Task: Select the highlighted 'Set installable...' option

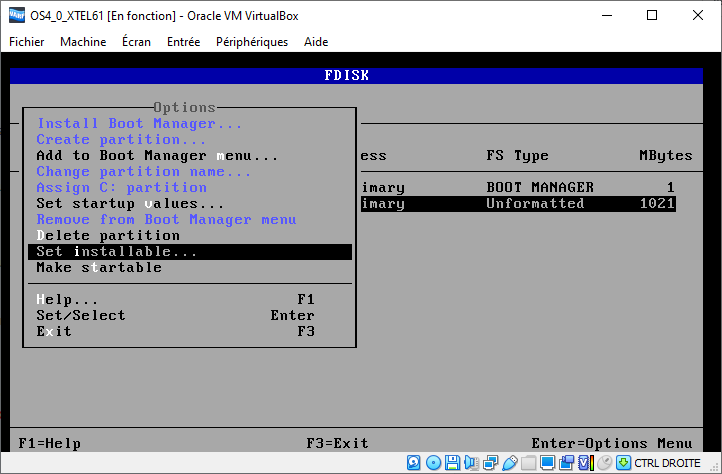Action: pyautogui.click(x=117, y=252)
